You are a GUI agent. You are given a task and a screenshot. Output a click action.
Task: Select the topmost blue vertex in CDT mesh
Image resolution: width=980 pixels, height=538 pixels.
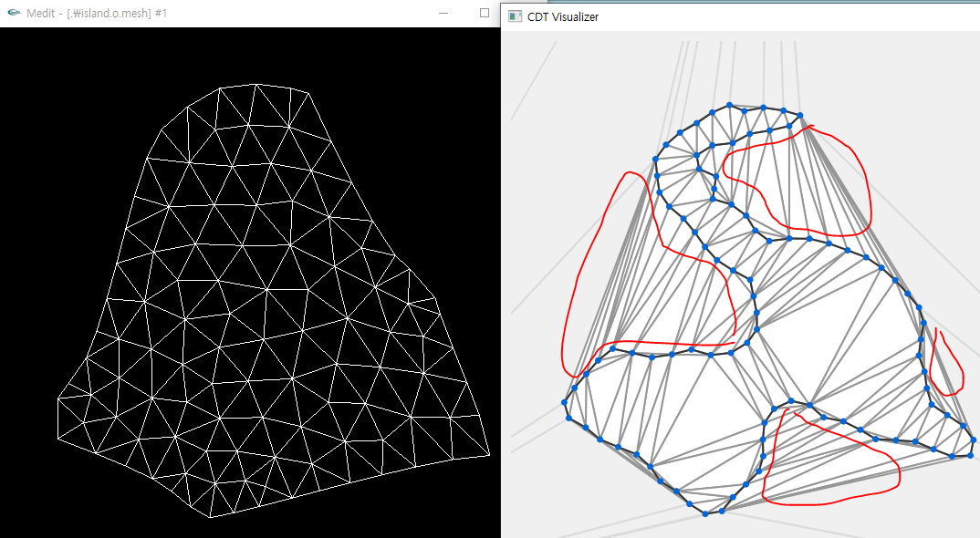(730, 105)
